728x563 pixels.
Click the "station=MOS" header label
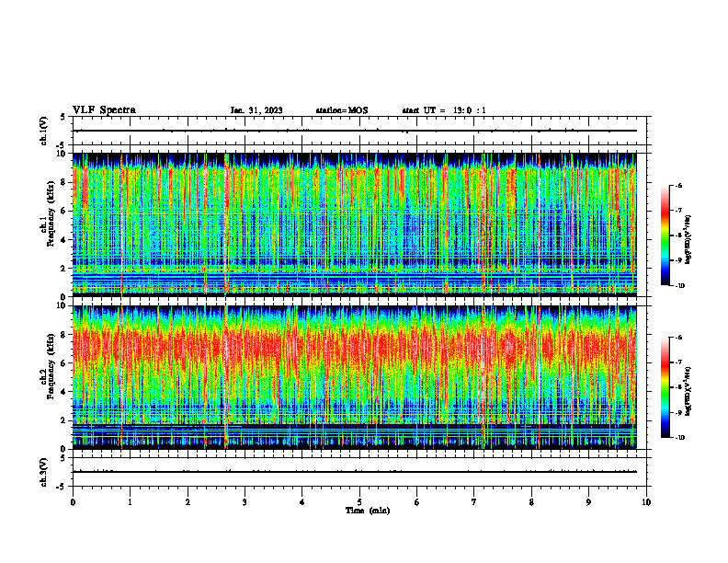(342, 110)
